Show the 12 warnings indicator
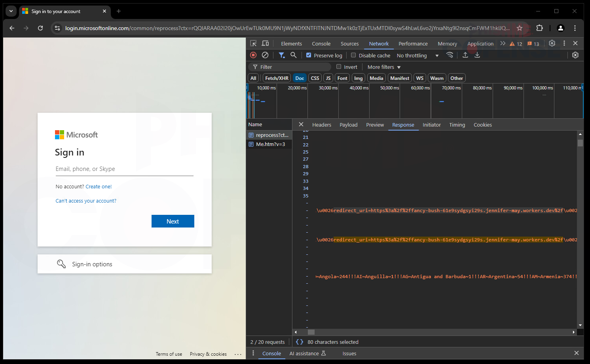 point(516,44)
